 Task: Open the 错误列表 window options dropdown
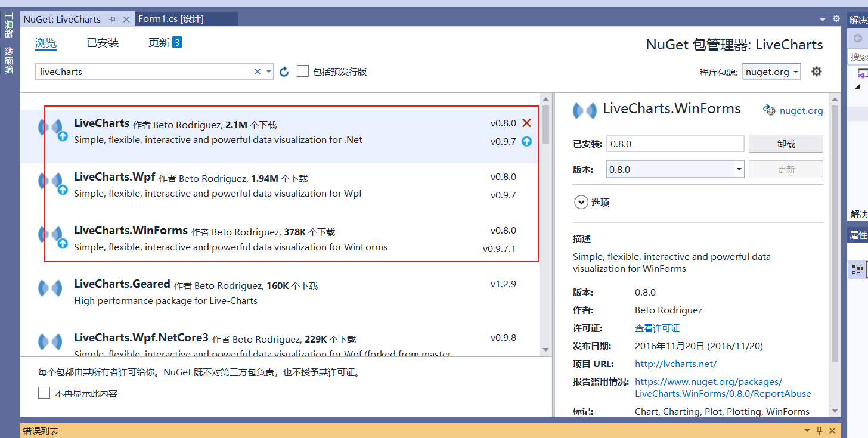807,431
